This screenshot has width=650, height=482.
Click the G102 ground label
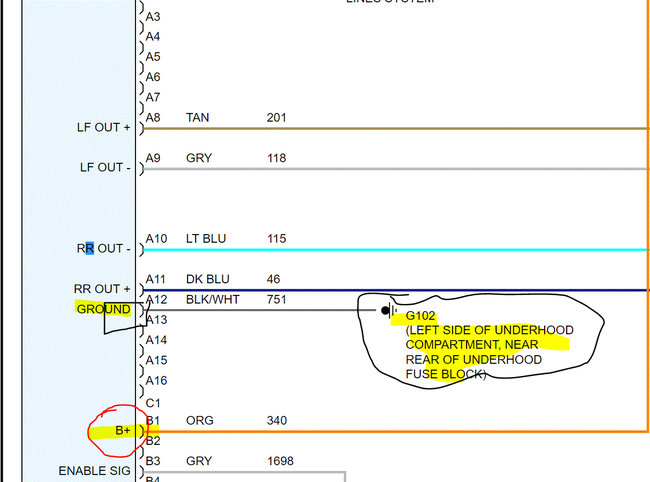(420, 316)
